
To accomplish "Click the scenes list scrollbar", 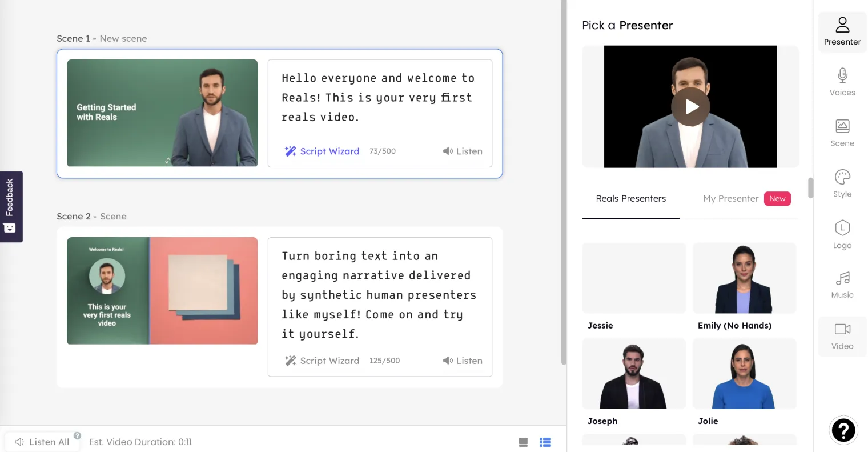I will [x=564, y=183].
